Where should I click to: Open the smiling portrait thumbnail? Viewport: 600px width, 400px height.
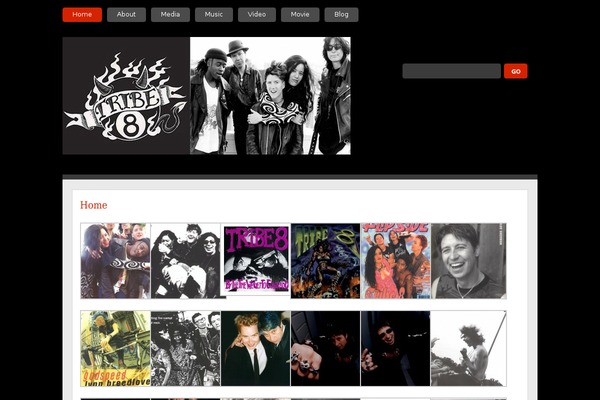point(469,261)
